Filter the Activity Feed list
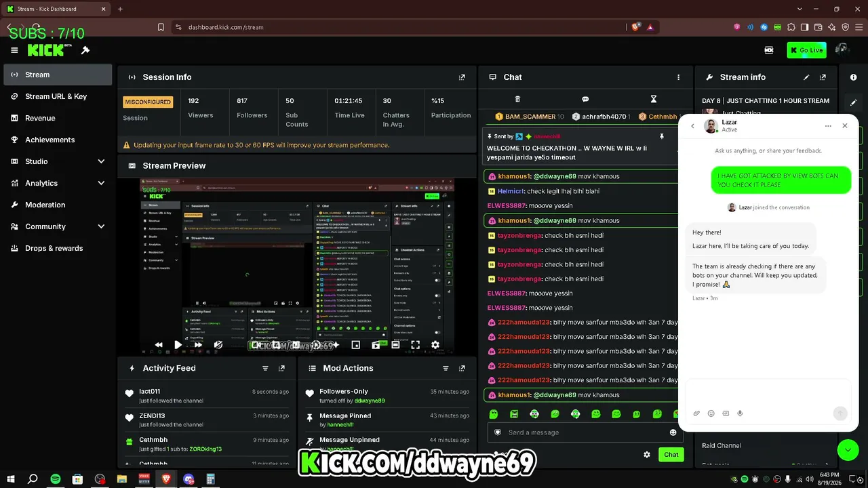Viewport: 868px width, 488px height. click(x=265, y=368)
